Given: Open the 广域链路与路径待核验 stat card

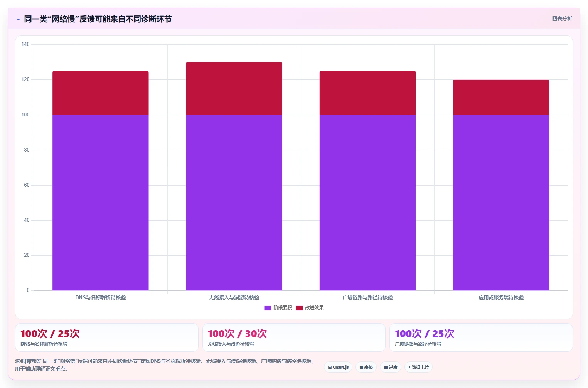Looking at the screenshot, I should click(x=481, y=337).
